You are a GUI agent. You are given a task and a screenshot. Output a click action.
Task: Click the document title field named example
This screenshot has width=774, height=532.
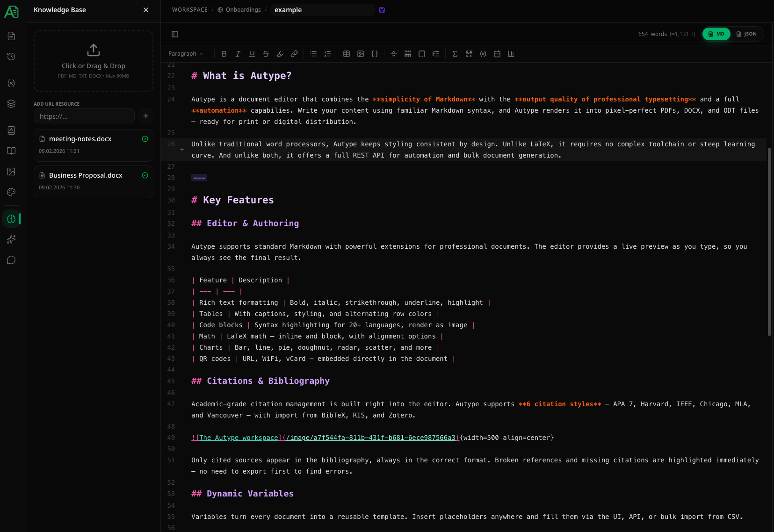coord(322,9)
